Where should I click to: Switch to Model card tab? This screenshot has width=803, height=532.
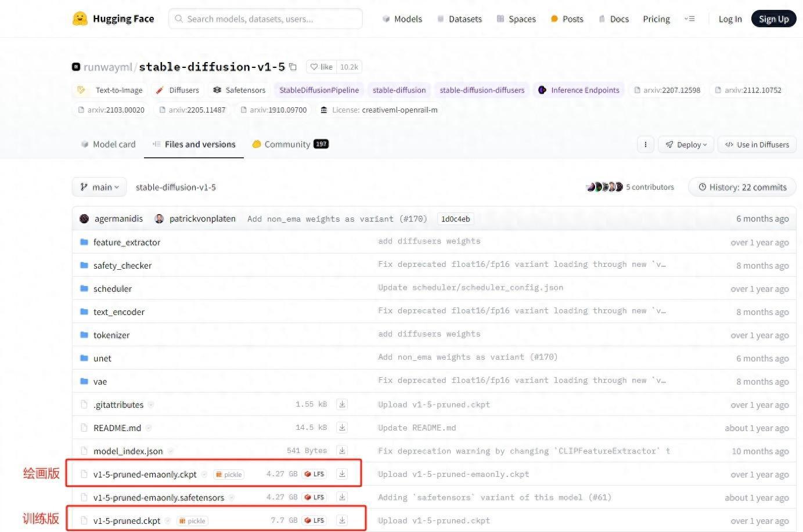tap(108, 144)
